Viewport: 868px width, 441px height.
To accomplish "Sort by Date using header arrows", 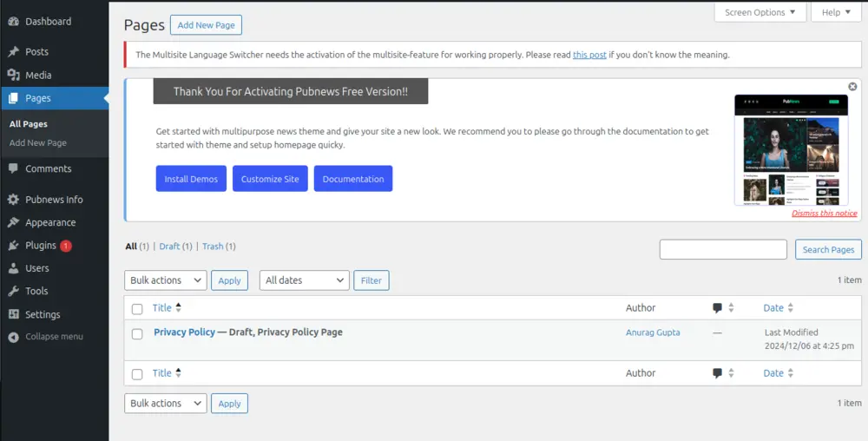I will [791, 307].
